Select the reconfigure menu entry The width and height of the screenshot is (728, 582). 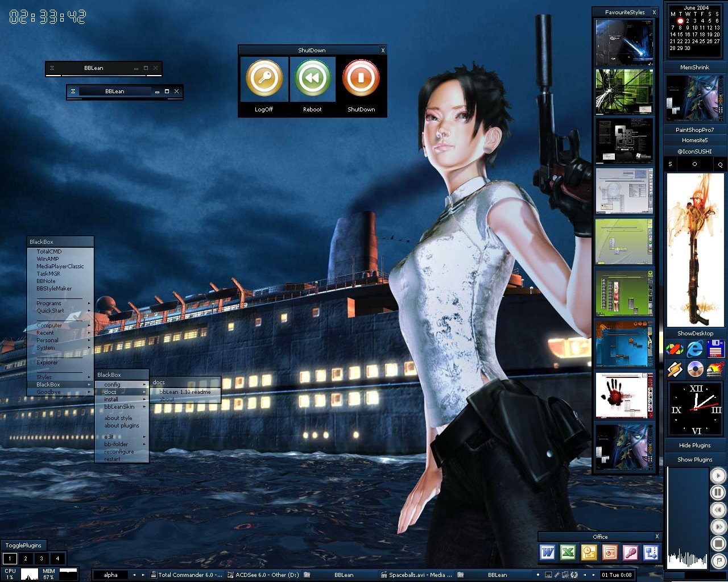(x=122, y=452)
